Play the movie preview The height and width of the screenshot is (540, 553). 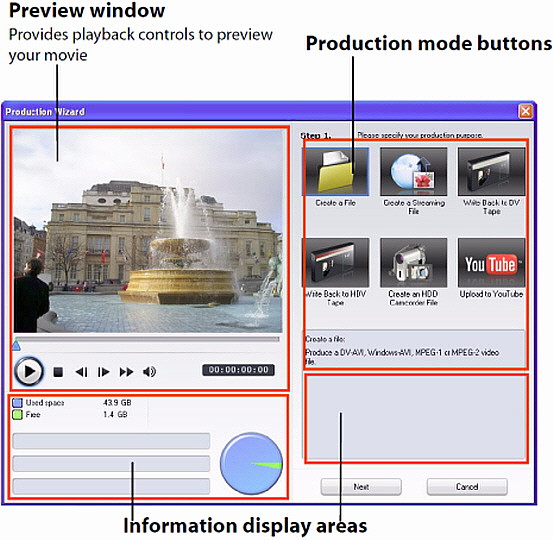click(x=29, y=371)
